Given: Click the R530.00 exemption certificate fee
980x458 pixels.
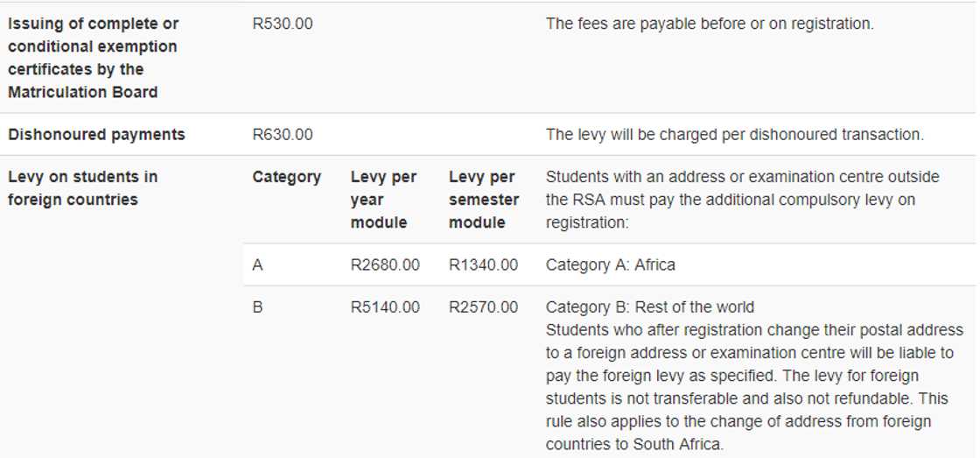Looking at the screenshot, I should point(282,25).
